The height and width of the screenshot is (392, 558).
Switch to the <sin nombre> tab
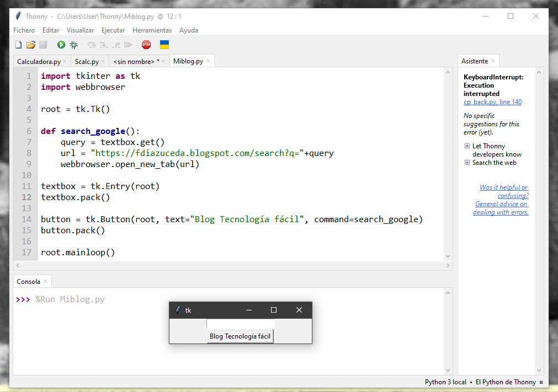click(x=136, y=62)
